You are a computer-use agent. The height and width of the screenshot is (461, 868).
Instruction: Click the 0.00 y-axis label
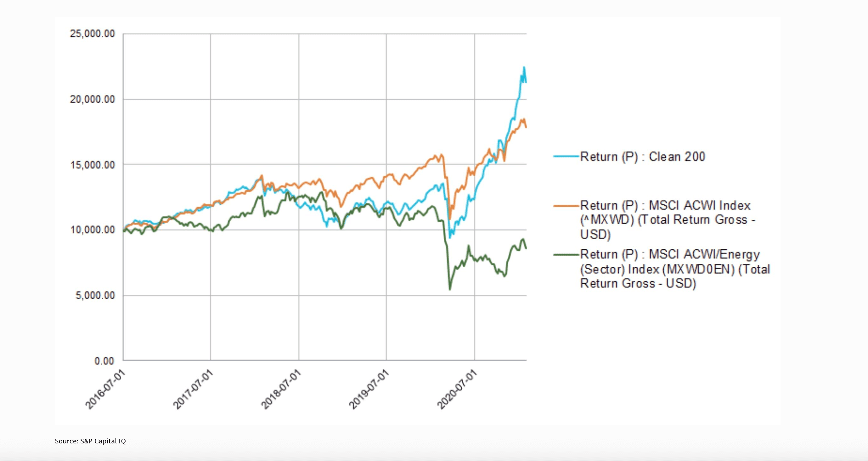coord(104,361)
